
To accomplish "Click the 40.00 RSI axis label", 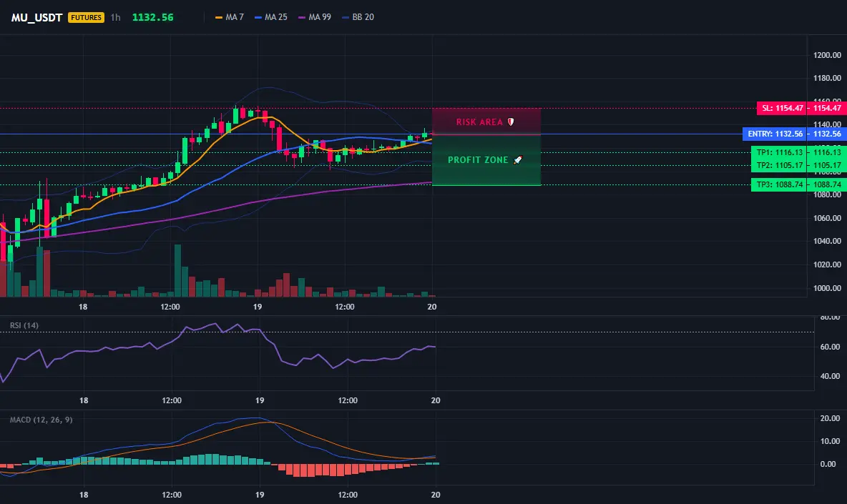I will pyautogui.click(x=831, y=376).
